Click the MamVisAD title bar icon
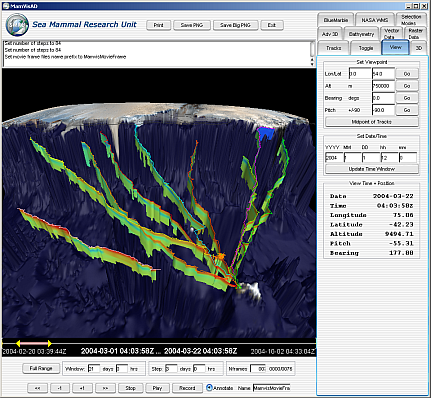The height and width of the screenshot is (398, 431). point(6,6)
